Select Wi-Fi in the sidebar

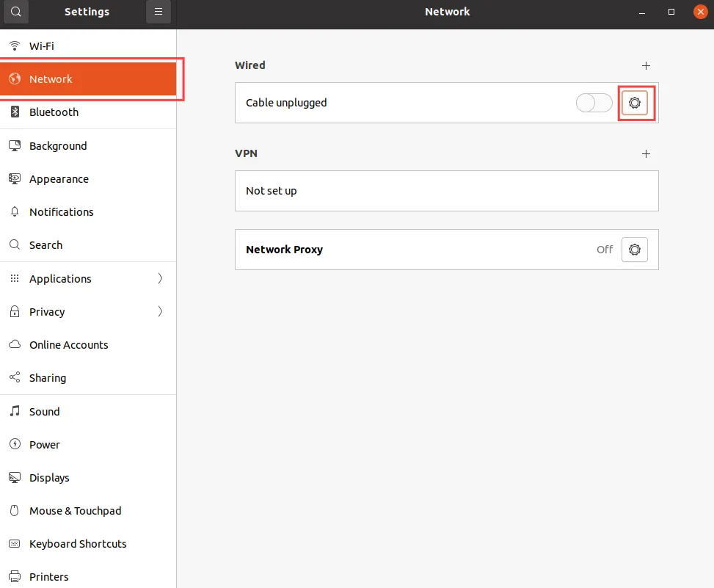[x=42, y=46]
